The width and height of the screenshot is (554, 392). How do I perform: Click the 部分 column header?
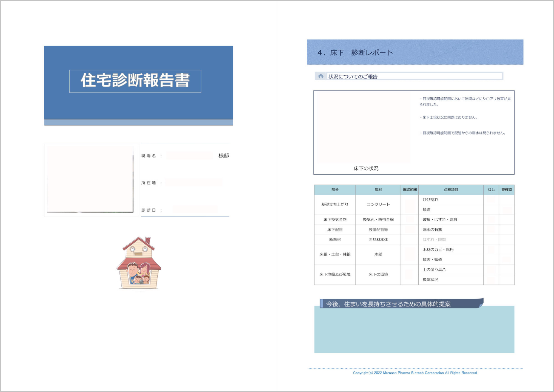click(x=335, y=190)
